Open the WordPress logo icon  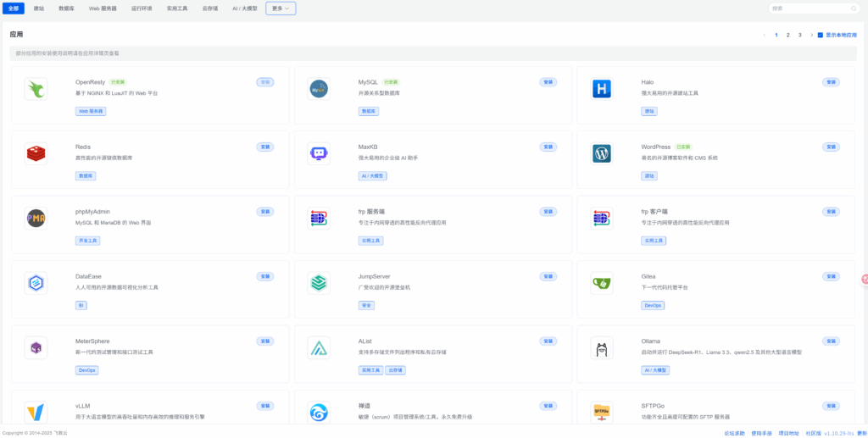(602, 153)
